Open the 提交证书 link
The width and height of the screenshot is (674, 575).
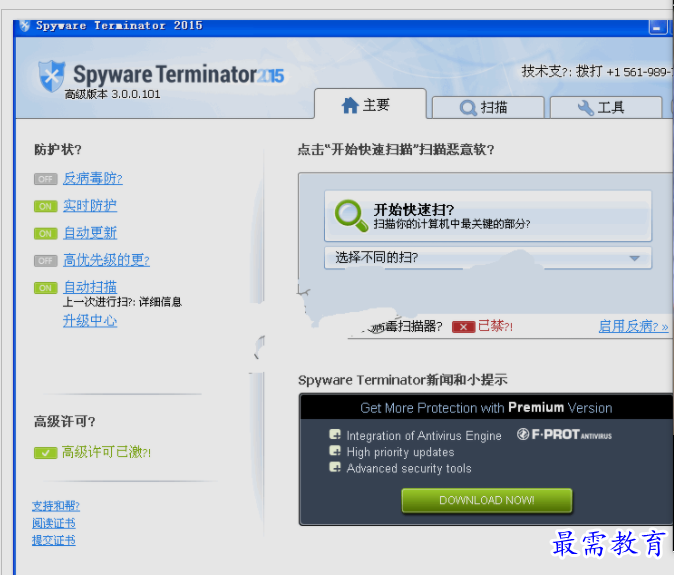pos(54,540)
